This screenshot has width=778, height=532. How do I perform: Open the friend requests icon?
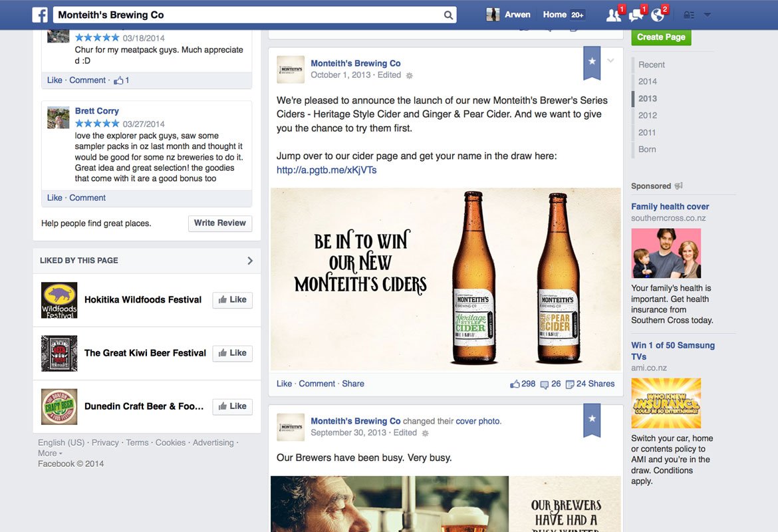pyautogui.click(x=613, y=15)
